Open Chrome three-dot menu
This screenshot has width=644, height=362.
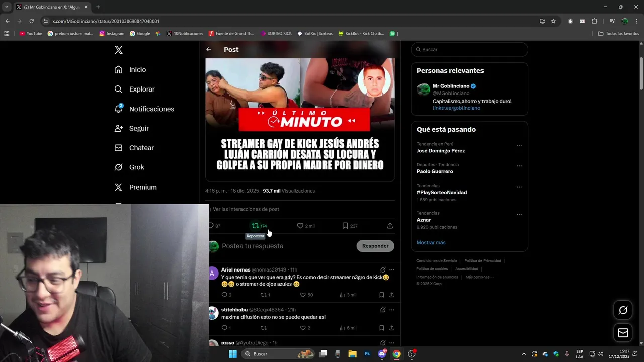pyautogui.click(x=636, y=21)
